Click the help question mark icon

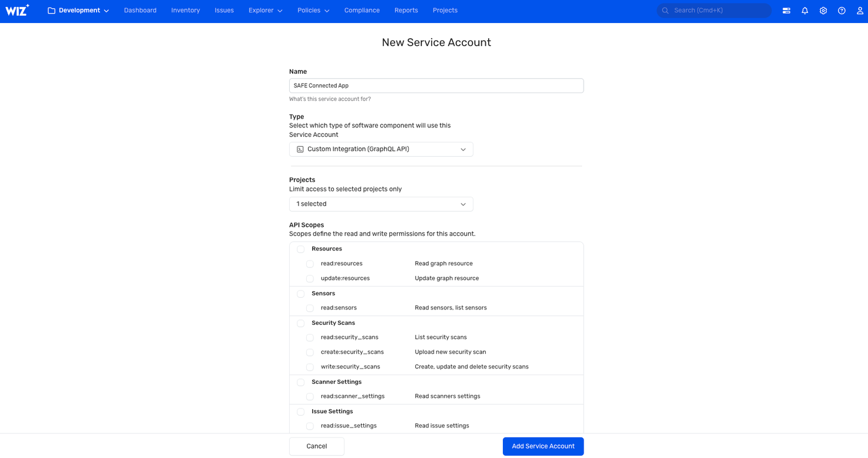(x=842, y=11)
